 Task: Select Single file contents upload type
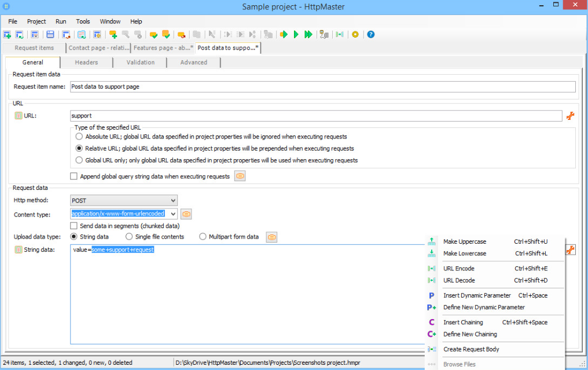(129, 237)
